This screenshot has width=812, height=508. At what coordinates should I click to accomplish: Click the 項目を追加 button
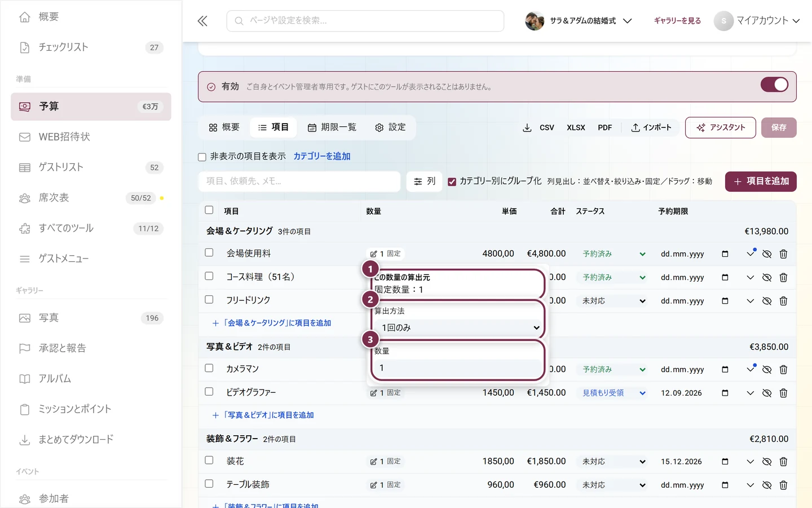click(761, 181)
